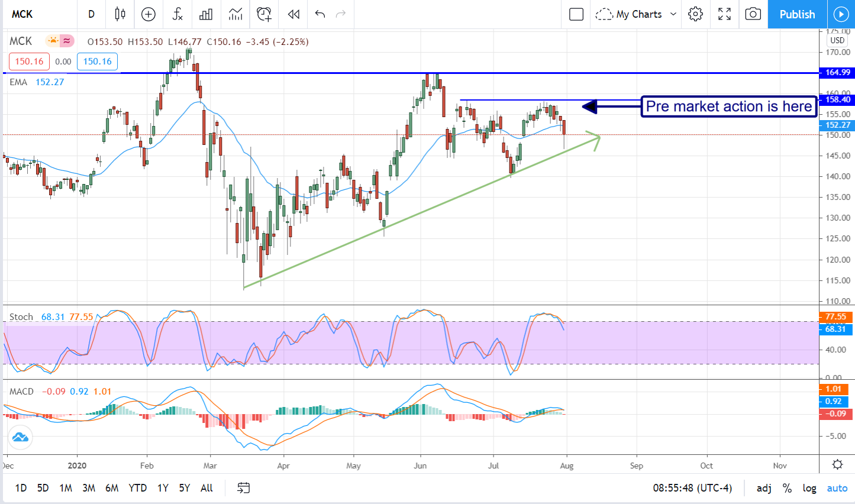Click the 68.31 Stoch value label on the axis
Screen dimensions: 855x504
pos(835,329)
